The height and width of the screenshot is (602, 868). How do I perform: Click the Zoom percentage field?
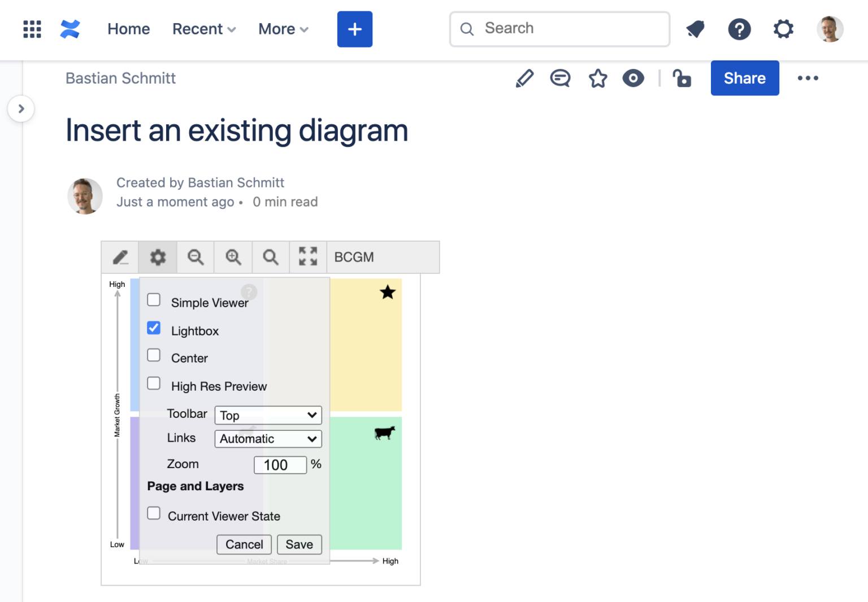click(280, 465)
